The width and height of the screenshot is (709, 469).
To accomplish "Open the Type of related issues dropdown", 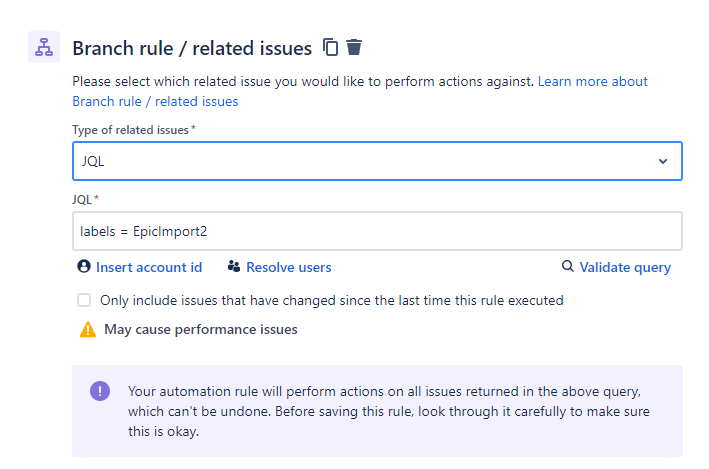I will click(377, 161).
